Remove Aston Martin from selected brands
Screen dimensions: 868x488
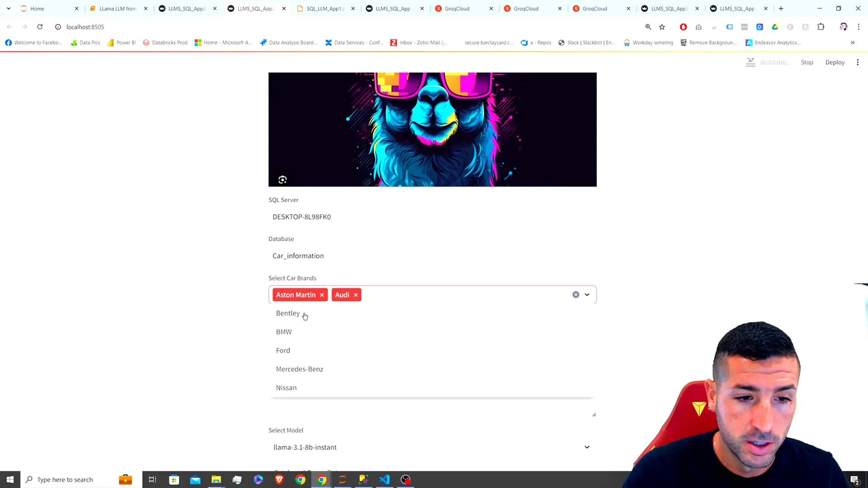(322, 294)
